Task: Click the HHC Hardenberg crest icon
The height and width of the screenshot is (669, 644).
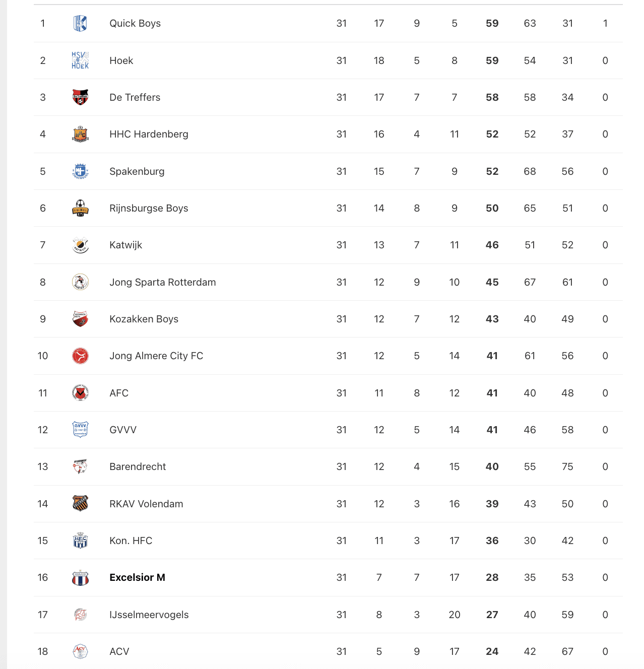Action: pyautogui.click(x=80, y=134)
